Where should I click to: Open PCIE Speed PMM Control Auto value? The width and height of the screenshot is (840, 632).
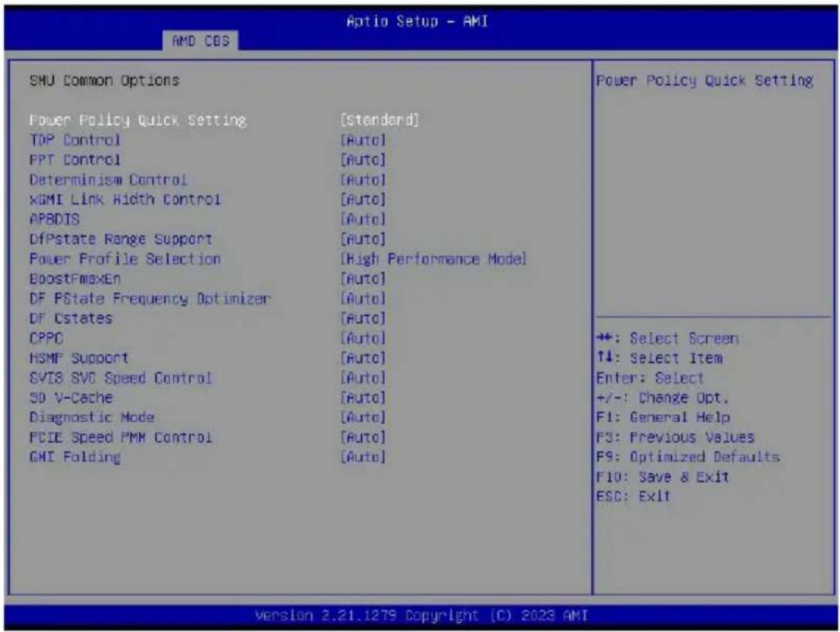click(362, 437)
